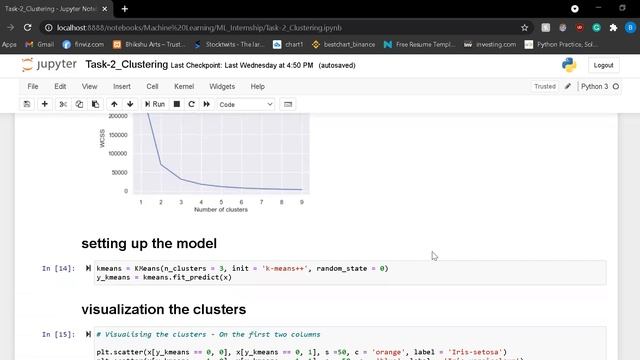
Task: Click the elbow plot output image
Action: (x=204, y=163)
